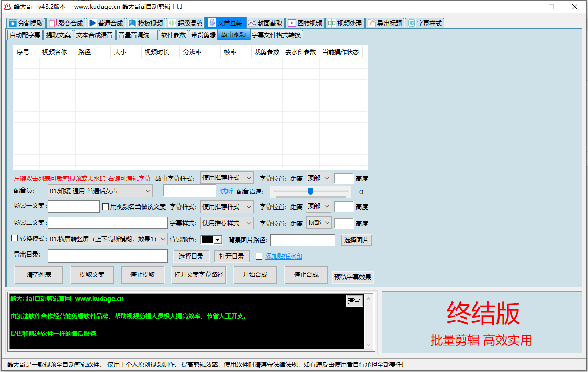Enable the 添加贴纸水印 checkbox
The height and width of the screenshot is (372, 588).
click(x=259, y=256)
